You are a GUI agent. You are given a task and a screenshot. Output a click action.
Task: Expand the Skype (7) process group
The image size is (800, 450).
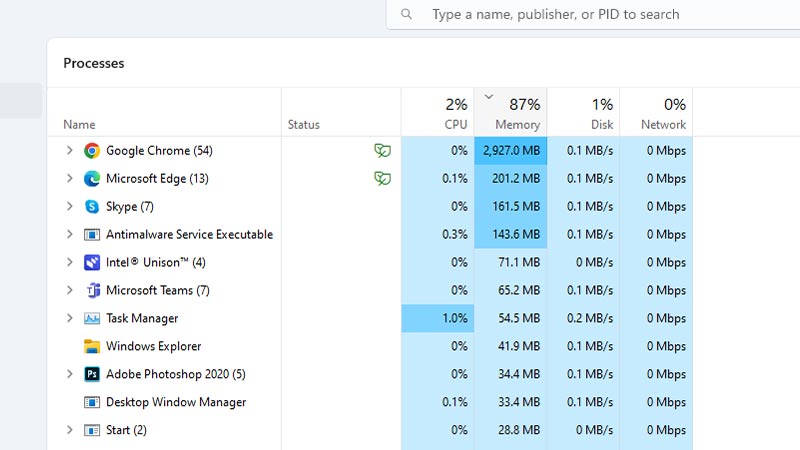pos(69,207)
